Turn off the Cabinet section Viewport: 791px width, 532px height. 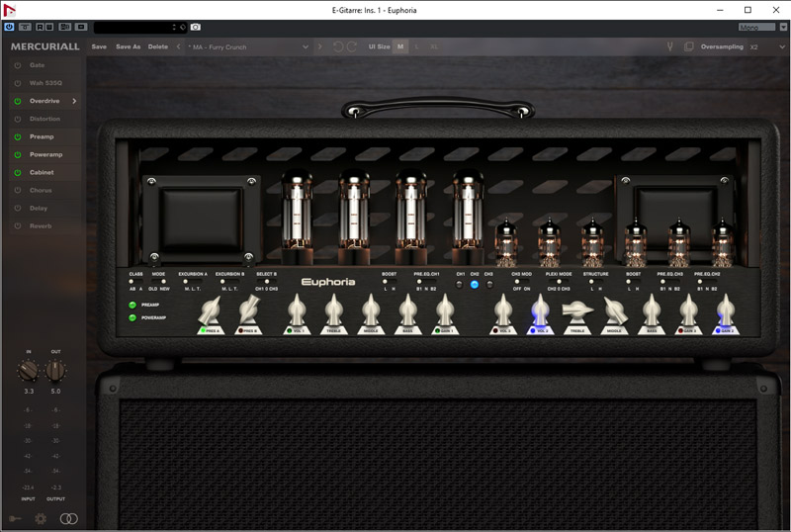click(17, 172)
